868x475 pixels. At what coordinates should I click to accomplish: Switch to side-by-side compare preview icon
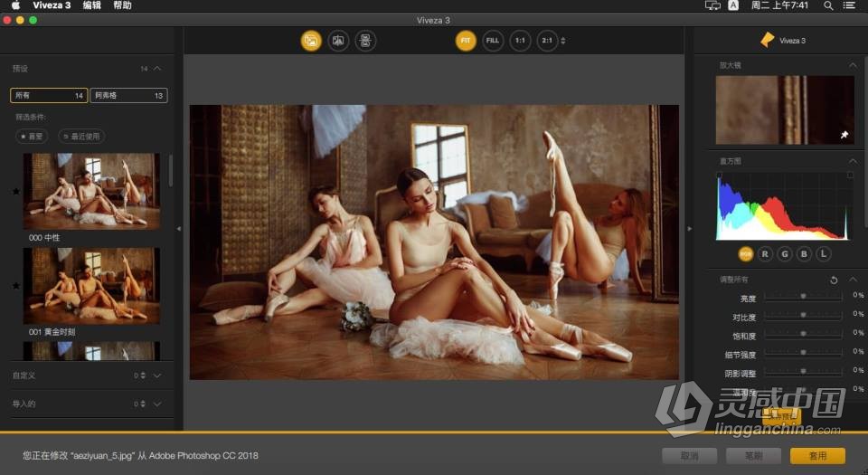tap(365, 41)
